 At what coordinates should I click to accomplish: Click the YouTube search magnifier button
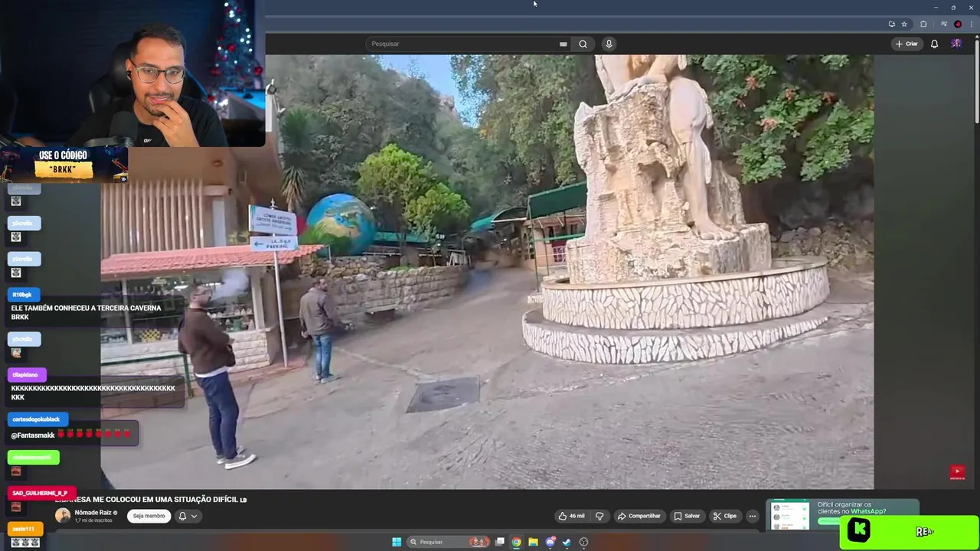tap(583, 44)
